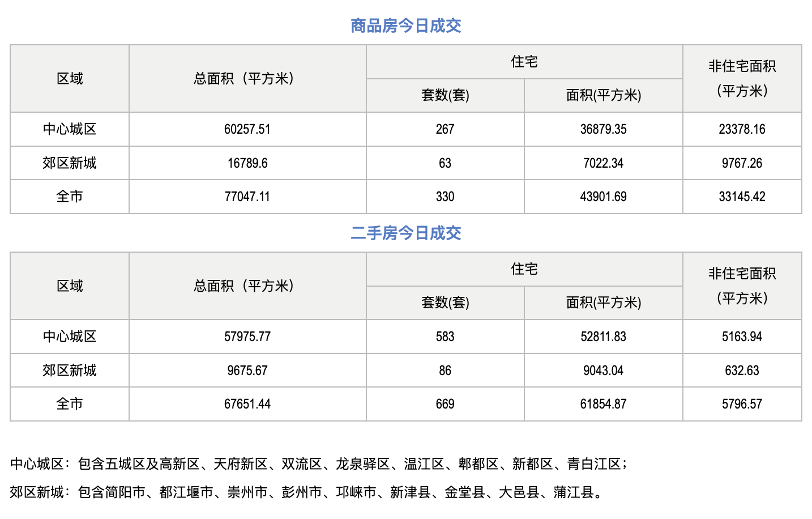This screenshot has height=519, width=812.
Task: Select the total 77047.11
Action: coord(247,197)
